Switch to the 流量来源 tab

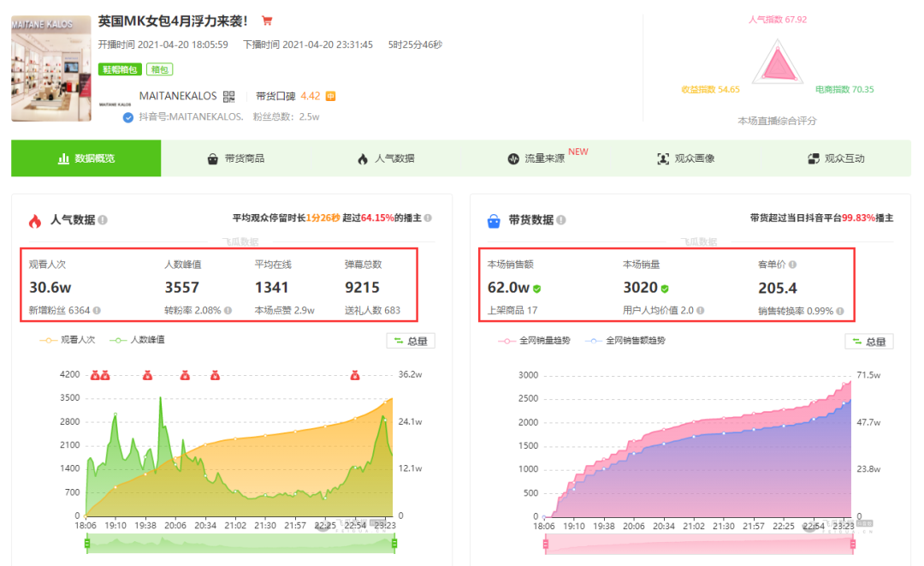point(536,158)
